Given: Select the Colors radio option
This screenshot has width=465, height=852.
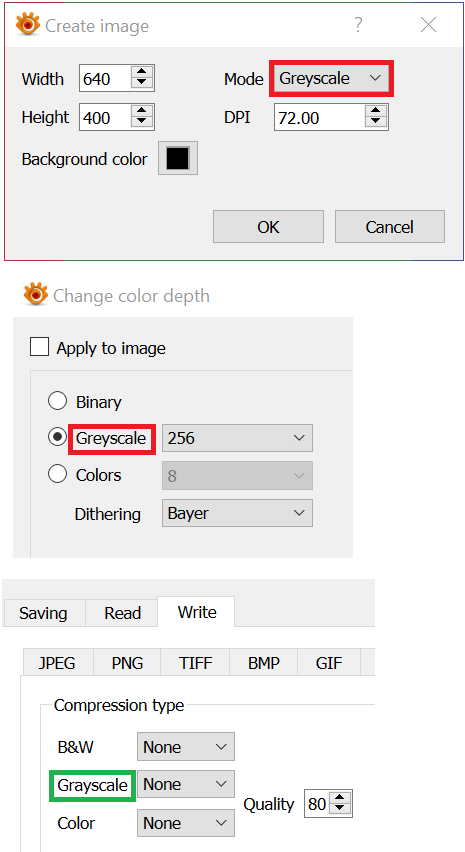Looking at the screenshot, I should click(58, 474).
